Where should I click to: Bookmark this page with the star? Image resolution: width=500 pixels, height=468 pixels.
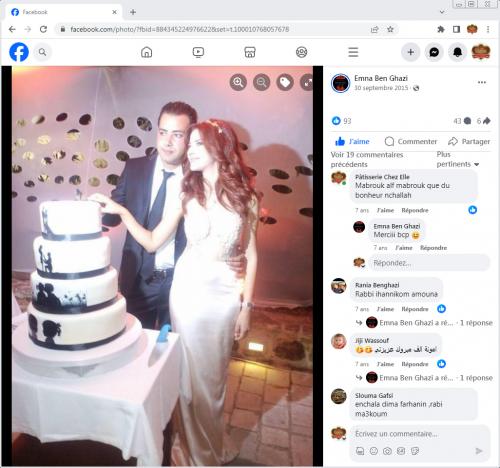pyautogui.click(x=390, y=29)
